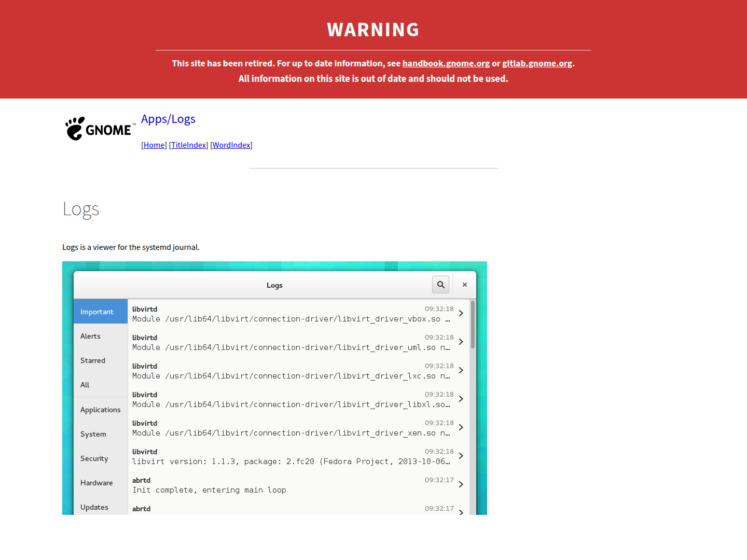Show the All logs category

pos(101,385)
